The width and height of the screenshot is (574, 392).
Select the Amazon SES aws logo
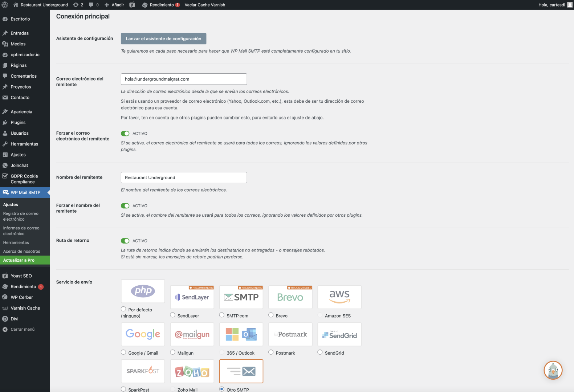[339, 297]
